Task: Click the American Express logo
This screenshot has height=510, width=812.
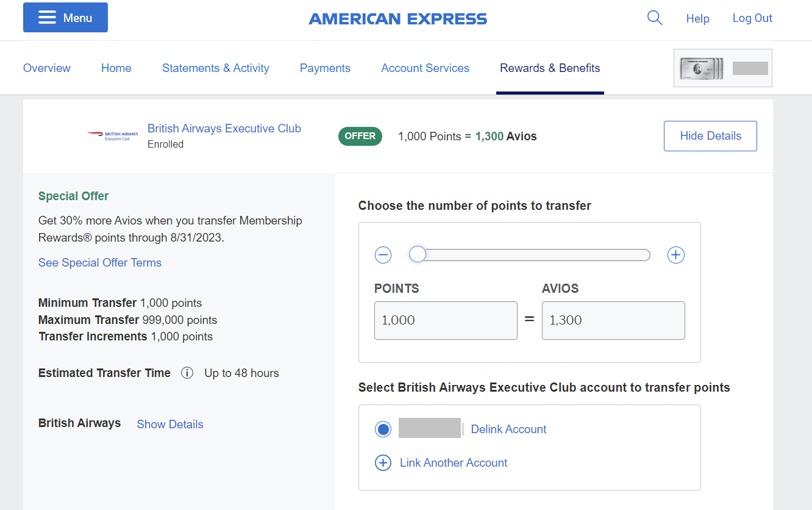Action: coord(397,18)
